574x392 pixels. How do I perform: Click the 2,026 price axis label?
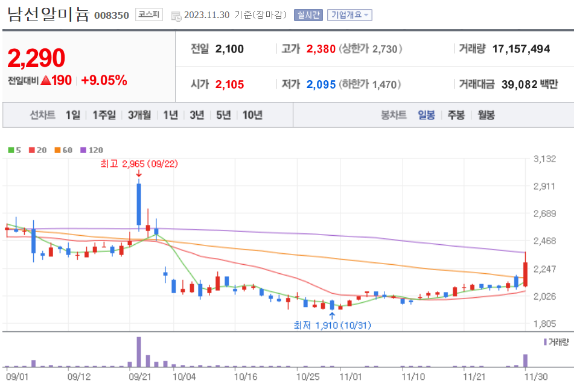[544, 296]
